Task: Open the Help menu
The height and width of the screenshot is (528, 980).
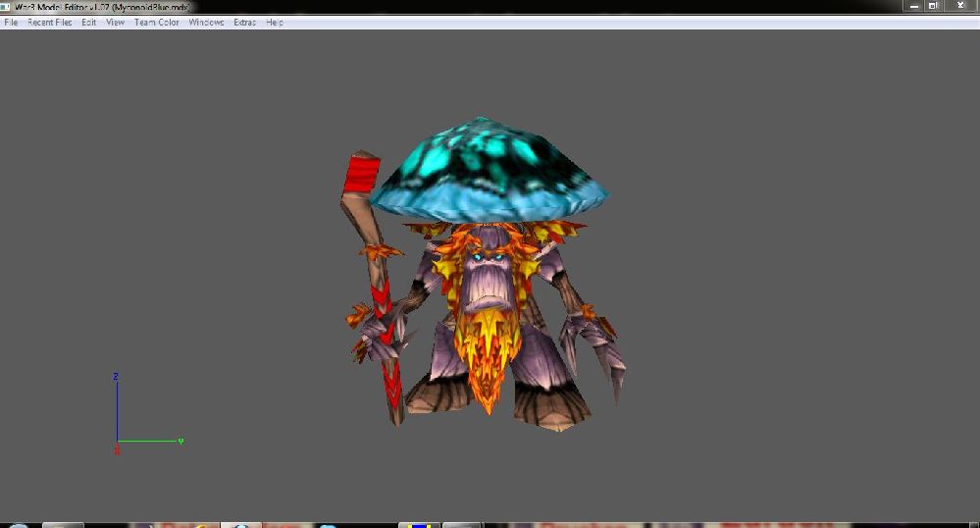Action: 275,22
